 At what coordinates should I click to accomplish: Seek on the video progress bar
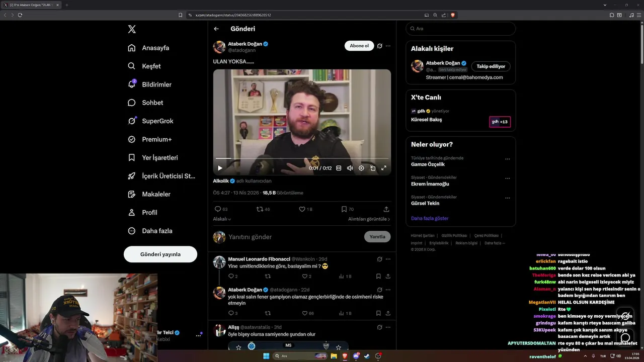coord(302,159)
